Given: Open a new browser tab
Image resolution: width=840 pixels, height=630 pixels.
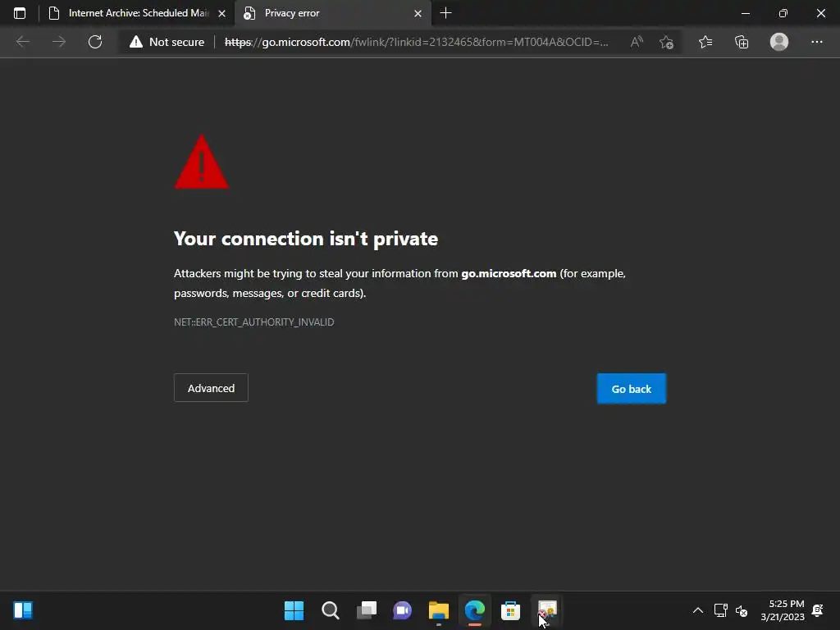Looking at the screenshot, I should click(x=445, y=13).
